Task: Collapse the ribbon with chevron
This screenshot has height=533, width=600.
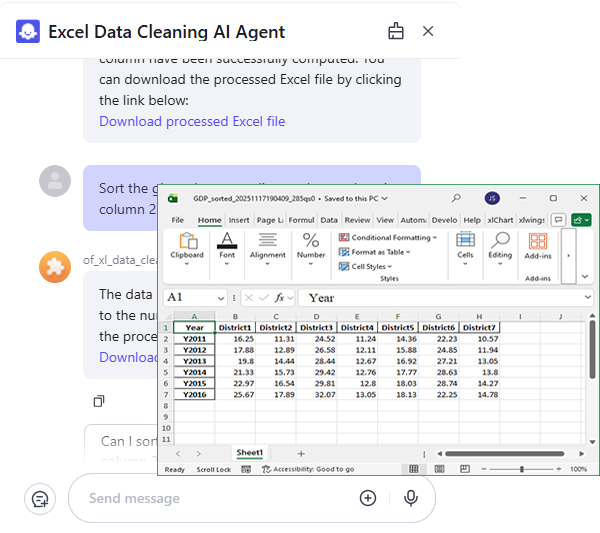Action: [x=585, y=276]
